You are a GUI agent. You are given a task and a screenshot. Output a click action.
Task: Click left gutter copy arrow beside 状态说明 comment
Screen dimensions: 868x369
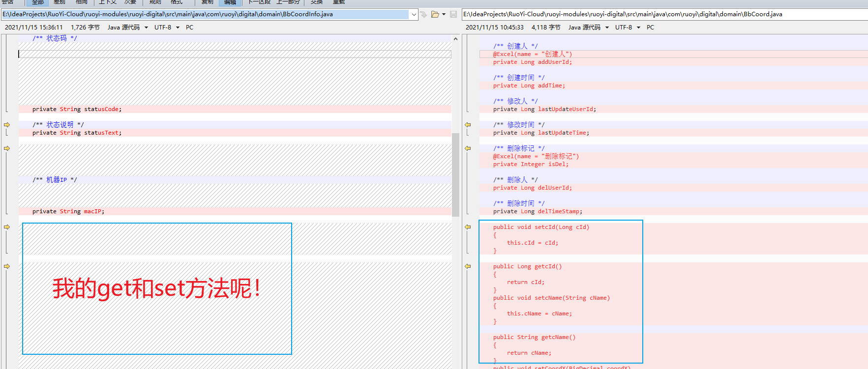click(7, 125)
